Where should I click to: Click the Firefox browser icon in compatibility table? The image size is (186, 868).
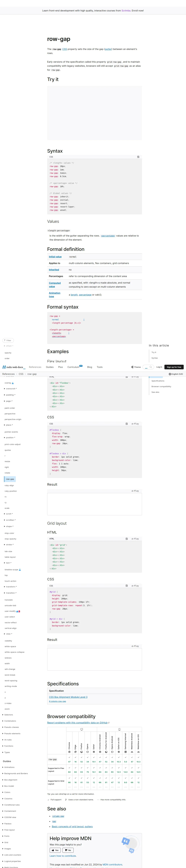(82, 752)
